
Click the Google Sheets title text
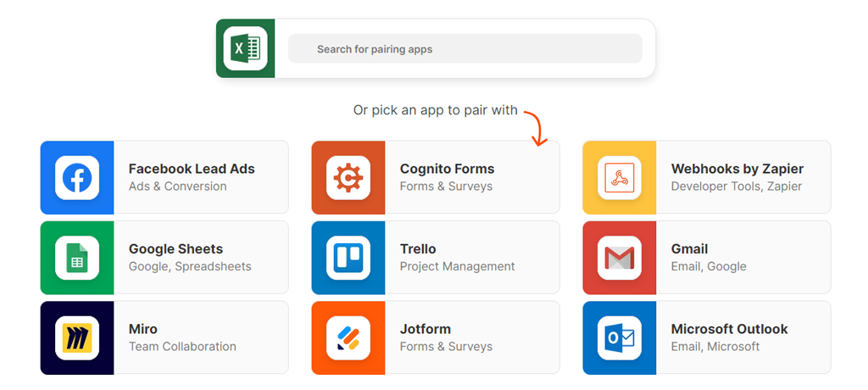click(175, 249)
